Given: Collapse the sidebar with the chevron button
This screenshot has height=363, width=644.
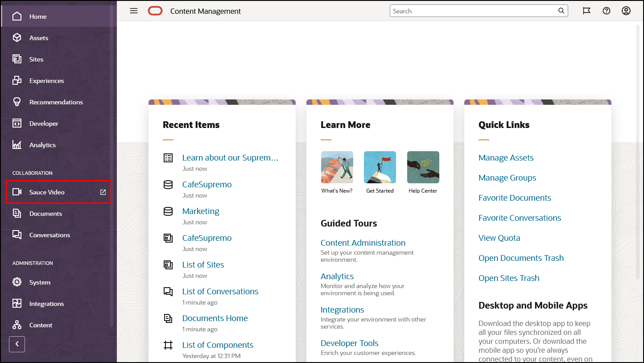Looking at the screenshot, I should pos(17,344).
